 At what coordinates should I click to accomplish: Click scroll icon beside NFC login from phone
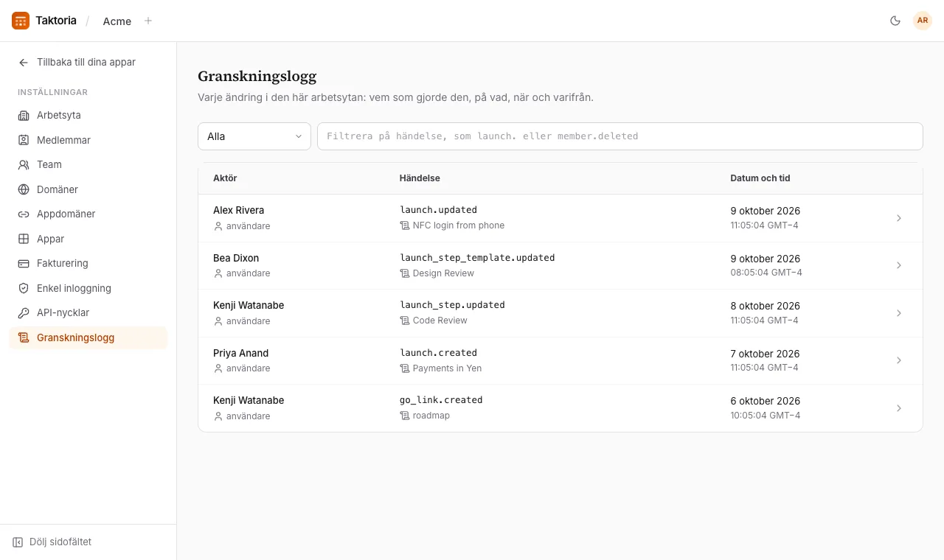(x=404, y=225)
